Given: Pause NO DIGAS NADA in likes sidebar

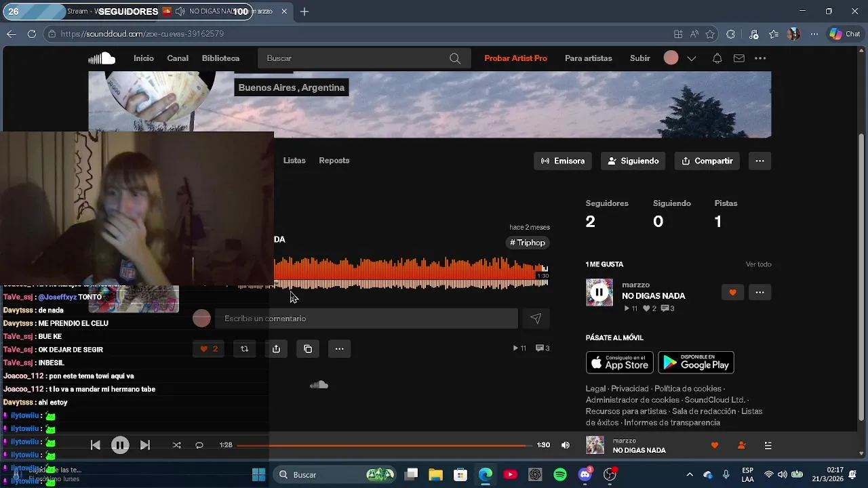Looking at the screenshot, I should [599, 292].
